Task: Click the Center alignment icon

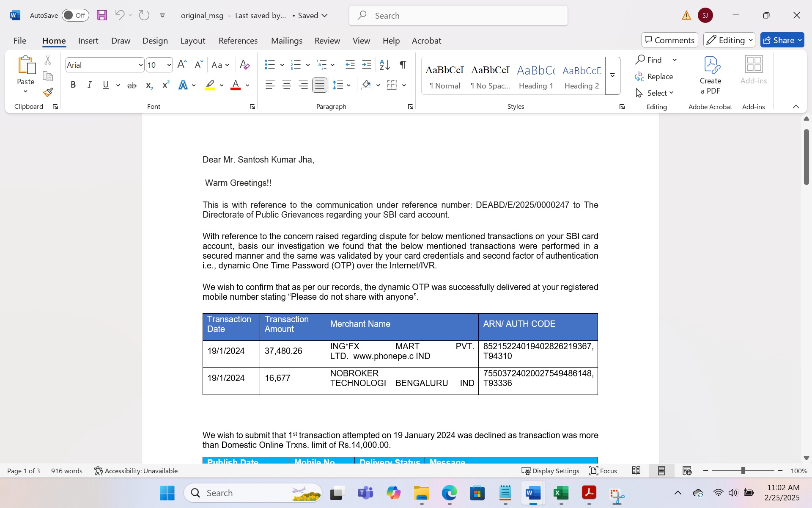Action: pyautogui.click(x=287, y=86)
